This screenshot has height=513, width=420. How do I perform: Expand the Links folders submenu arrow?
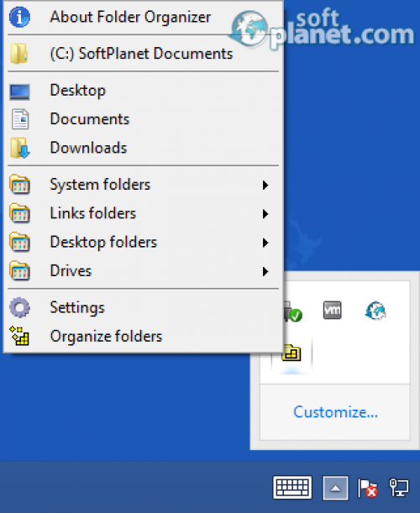265,214
